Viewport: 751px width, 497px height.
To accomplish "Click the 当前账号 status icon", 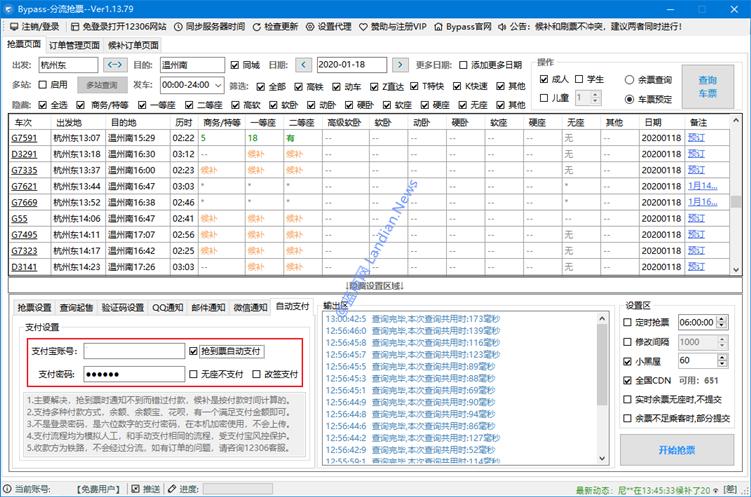I will pyautogui.click(x=7, y=489).
